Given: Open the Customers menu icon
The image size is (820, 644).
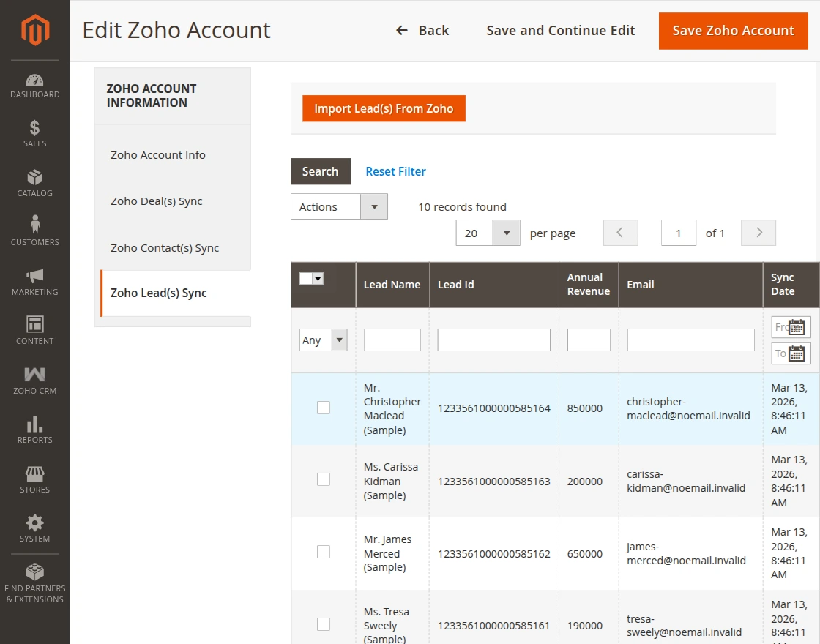Looking at the screenshot, I should [x=34, y=224].
